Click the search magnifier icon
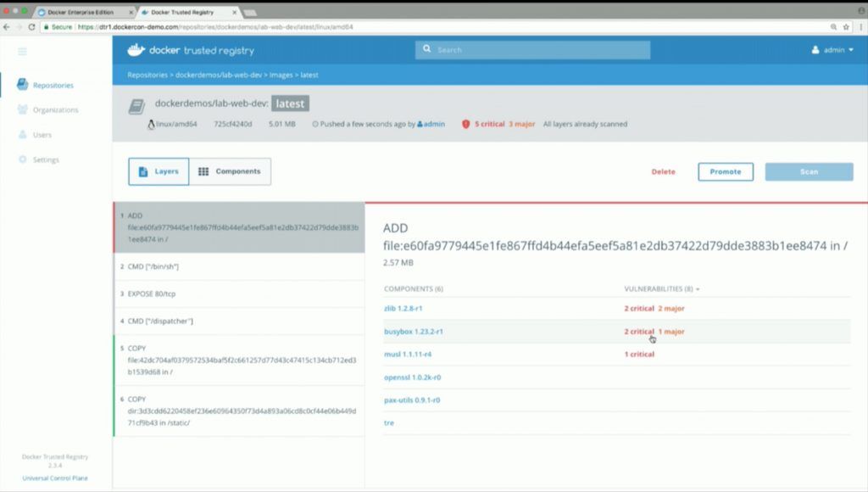 (x=427, y=49)
